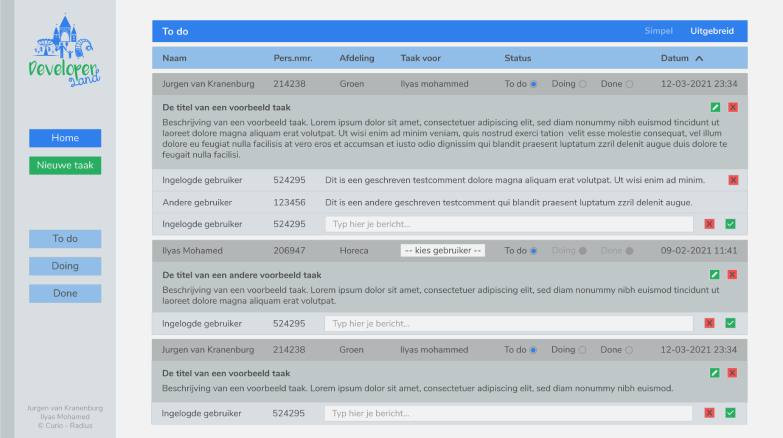Select 'To do' radio for Ilyas Mohamed's task
The width and height of the screenshot is (783, 438).
coord(533,251)
